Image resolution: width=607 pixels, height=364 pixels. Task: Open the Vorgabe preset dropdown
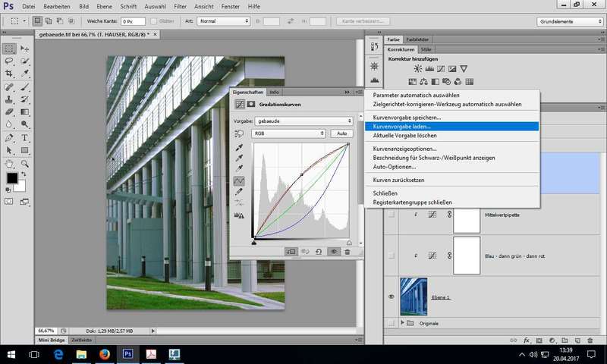pyautogui.click(x=303, y=121)
